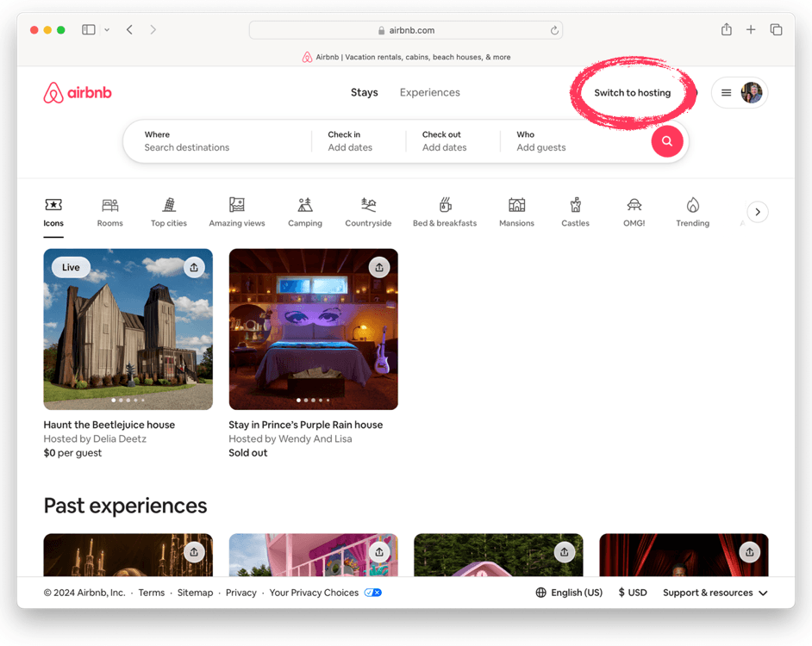Select the Rooms category icon
The image size is (812, 646).
[x=109, y=206]
